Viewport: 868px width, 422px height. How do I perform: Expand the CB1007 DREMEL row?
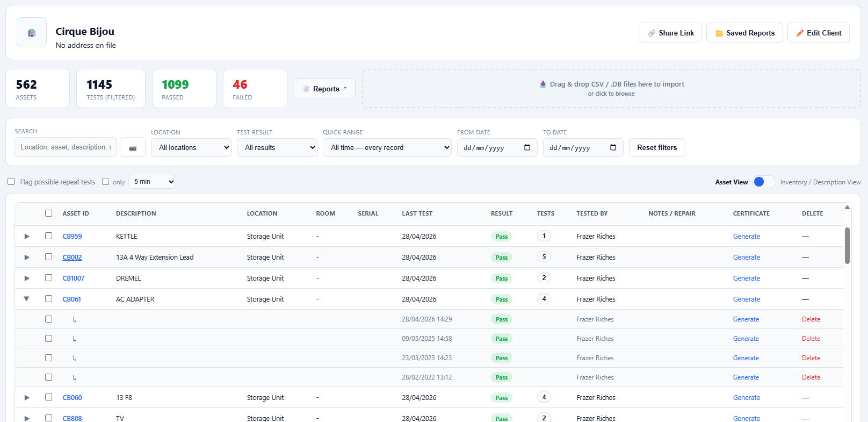click(x=27, y=278)
